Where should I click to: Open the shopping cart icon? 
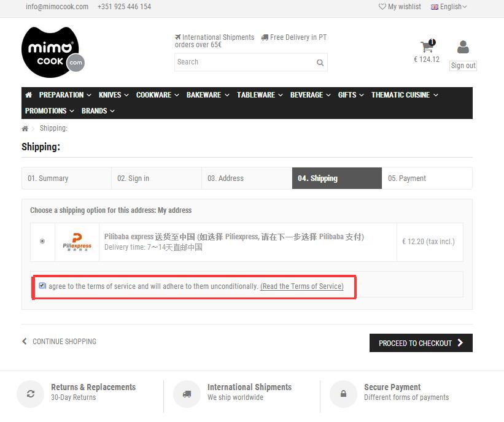pos(428,46)
